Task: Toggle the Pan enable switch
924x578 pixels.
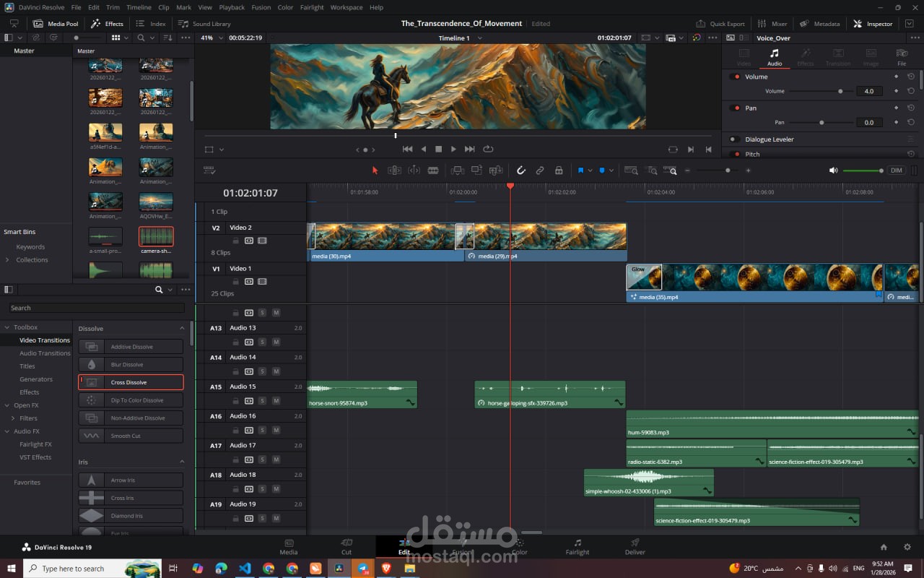Action: coord(736,108)
